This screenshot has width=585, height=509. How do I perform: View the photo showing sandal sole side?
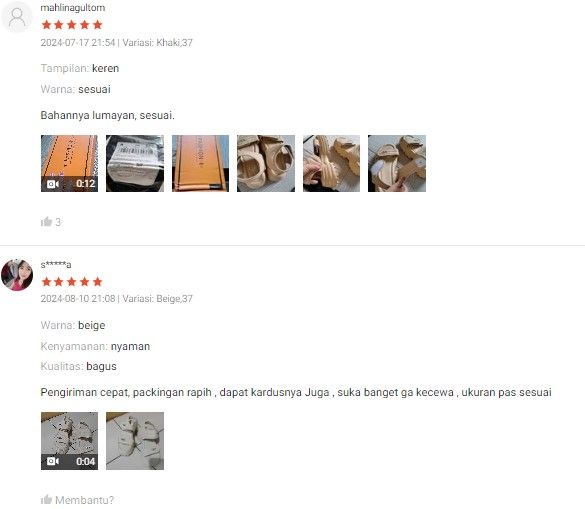(331, 163)
